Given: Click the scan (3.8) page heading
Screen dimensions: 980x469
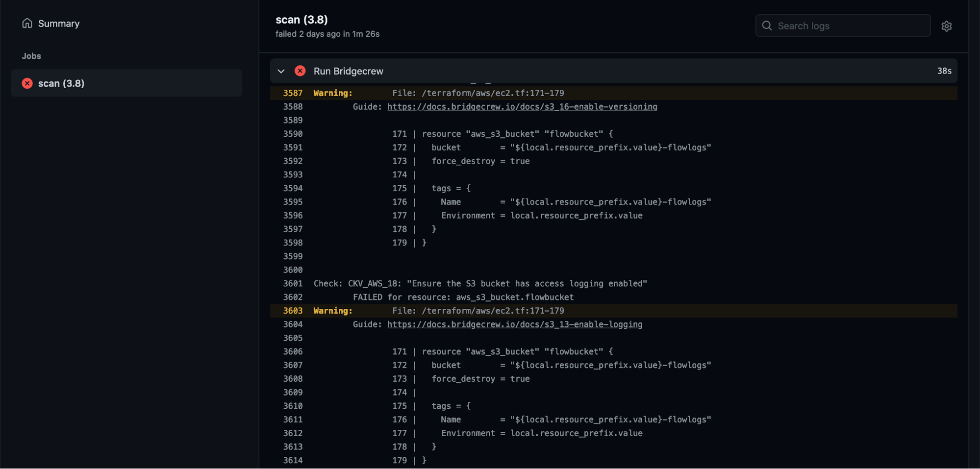Looking at the screenshot, I should (x=302, y=20).
